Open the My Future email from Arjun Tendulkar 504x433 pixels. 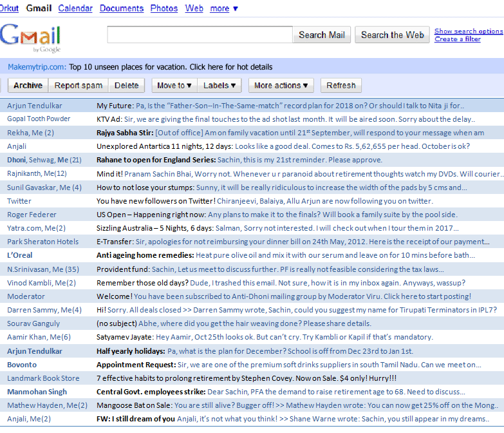click(252, 106)
